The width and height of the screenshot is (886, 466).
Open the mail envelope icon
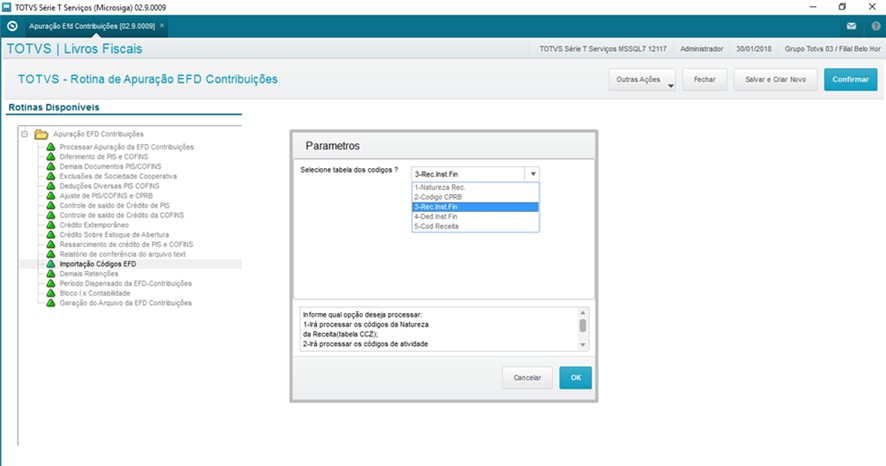[851, 26]
